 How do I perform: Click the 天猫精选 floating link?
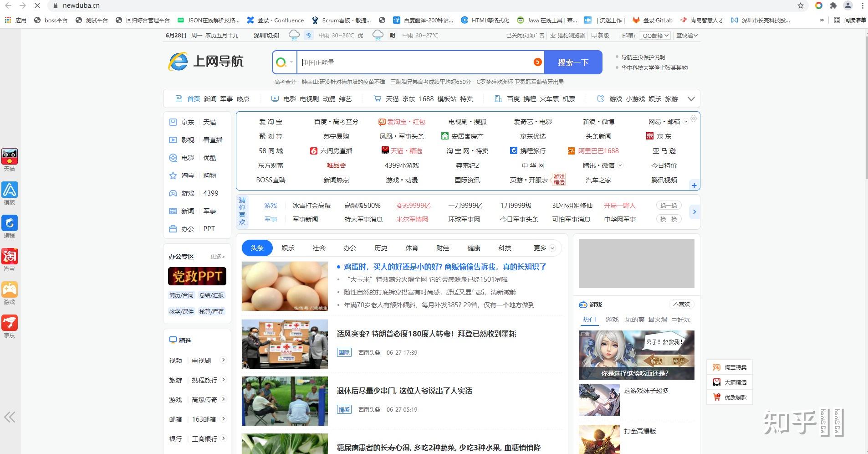click(730, 382)
